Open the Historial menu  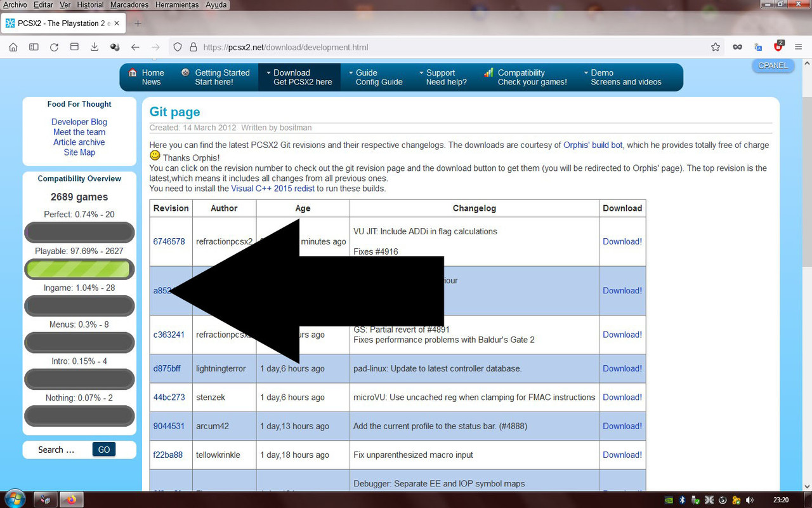[90, 4]
